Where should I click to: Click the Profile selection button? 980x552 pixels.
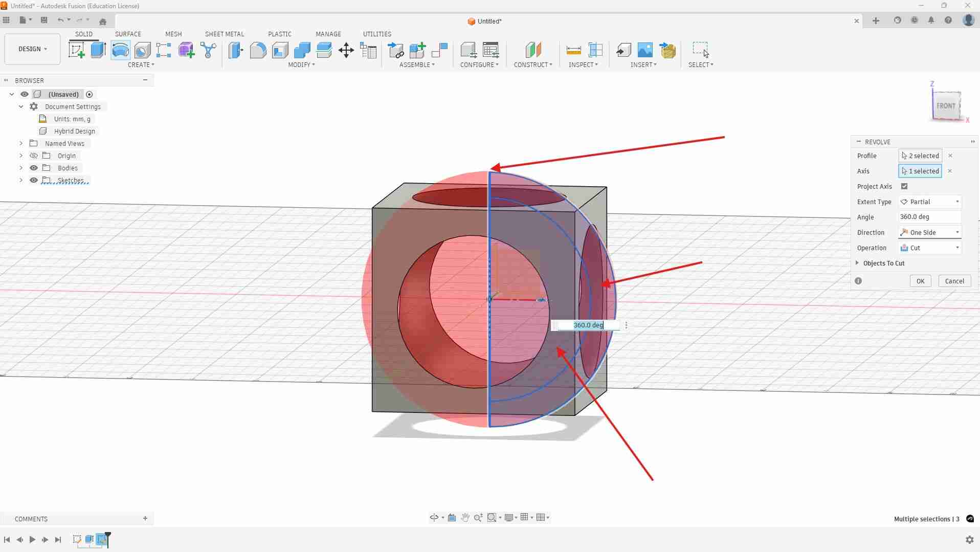[x=920, y=156]
